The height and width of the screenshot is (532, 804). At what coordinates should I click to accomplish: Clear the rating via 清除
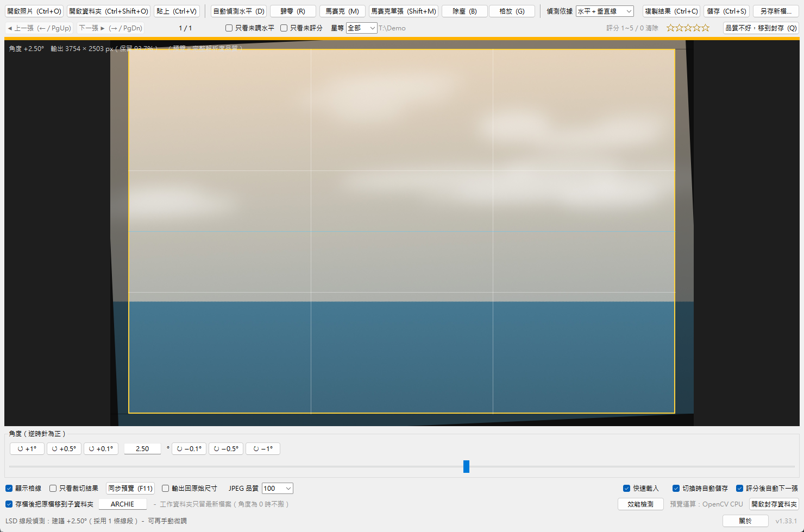coord(652,28)
